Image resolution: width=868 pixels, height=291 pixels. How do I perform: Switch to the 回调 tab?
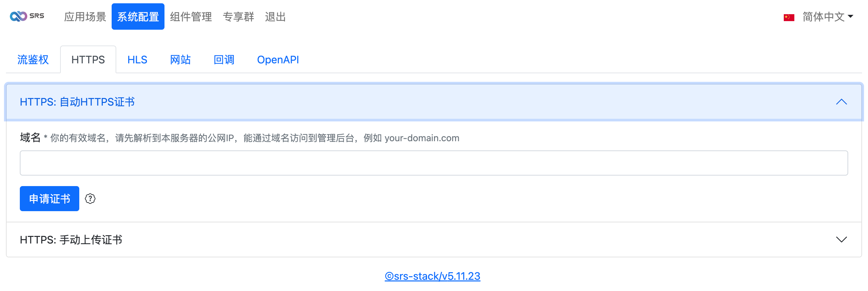[x=224, y=59]
